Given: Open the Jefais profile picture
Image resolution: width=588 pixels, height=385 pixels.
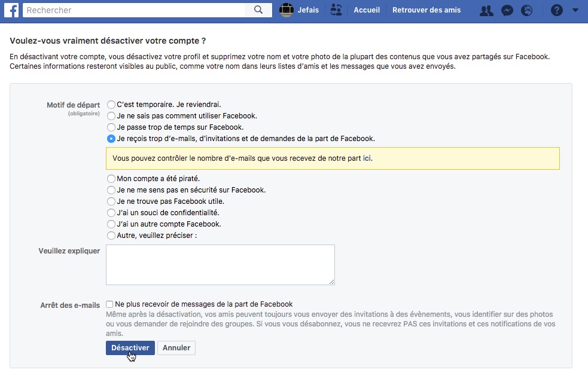Looking at the screenshot, I should point(286,10).
